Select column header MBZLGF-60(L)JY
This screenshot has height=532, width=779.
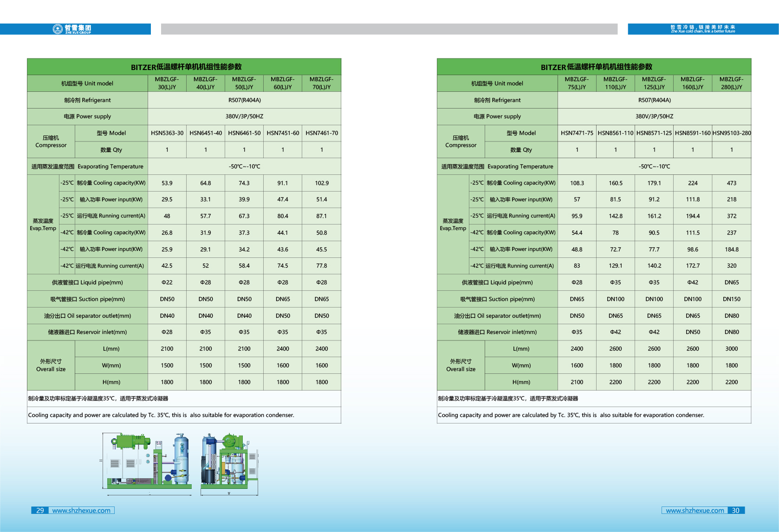[x=283, y=83]
